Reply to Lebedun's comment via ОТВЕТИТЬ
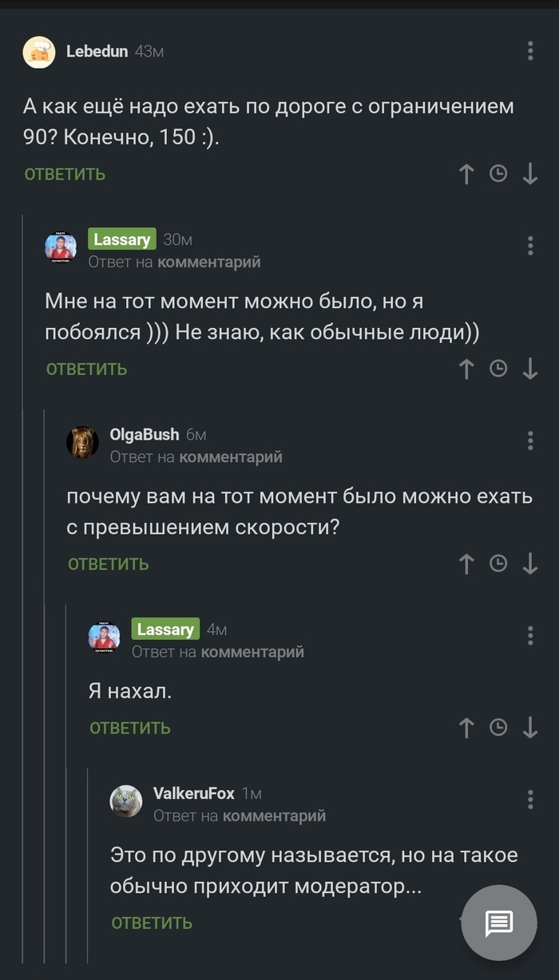Viewport: 559px width, 980px height. [x=65, y=174]
